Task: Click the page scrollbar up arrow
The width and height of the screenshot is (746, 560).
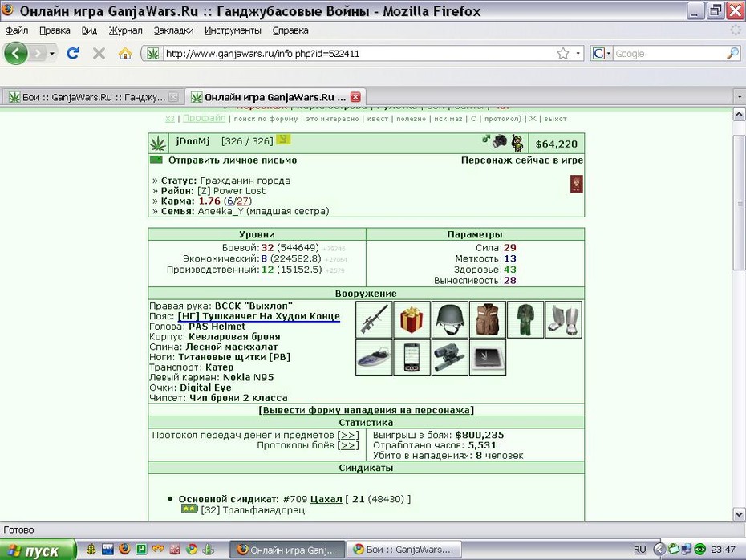Action: point(739,114)
